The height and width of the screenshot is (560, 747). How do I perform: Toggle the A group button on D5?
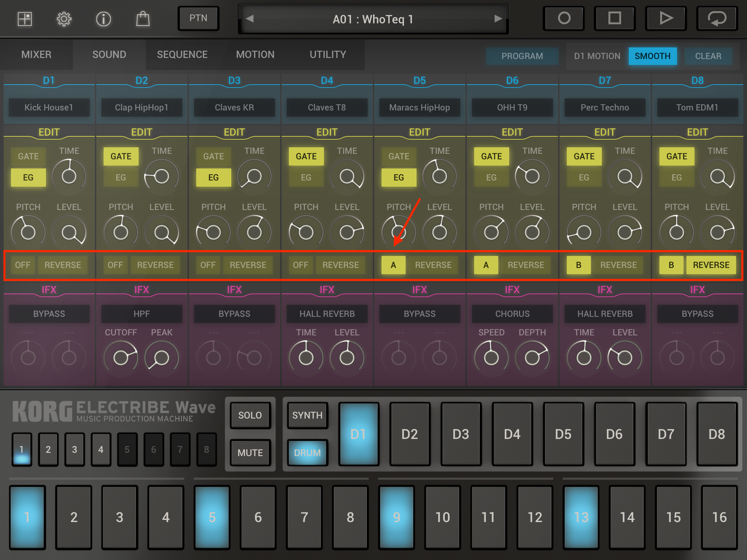pos(393,265)
